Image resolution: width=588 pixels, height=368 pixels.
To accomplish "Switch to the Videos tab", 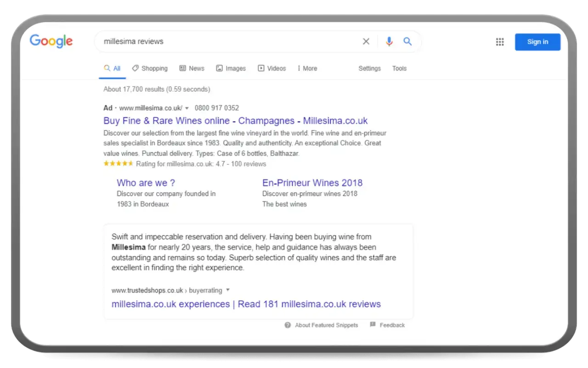I will point(272,69).
